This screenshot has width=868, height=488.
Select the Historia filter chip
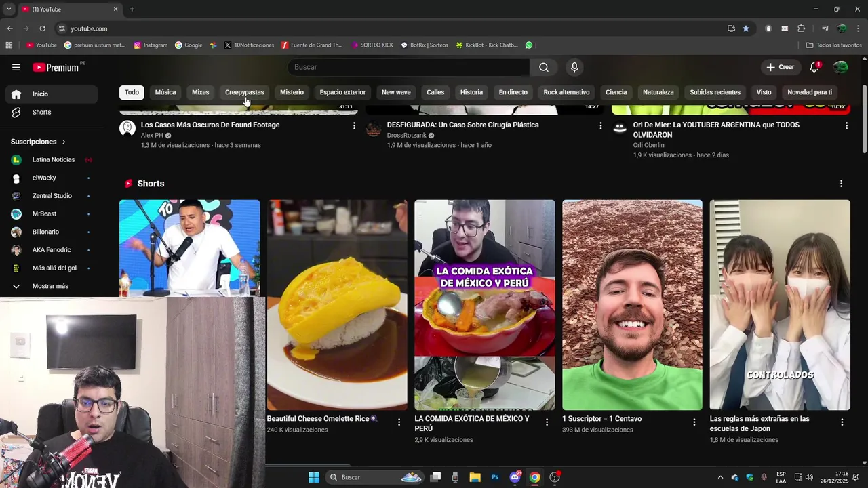click(x=471, y=92)
